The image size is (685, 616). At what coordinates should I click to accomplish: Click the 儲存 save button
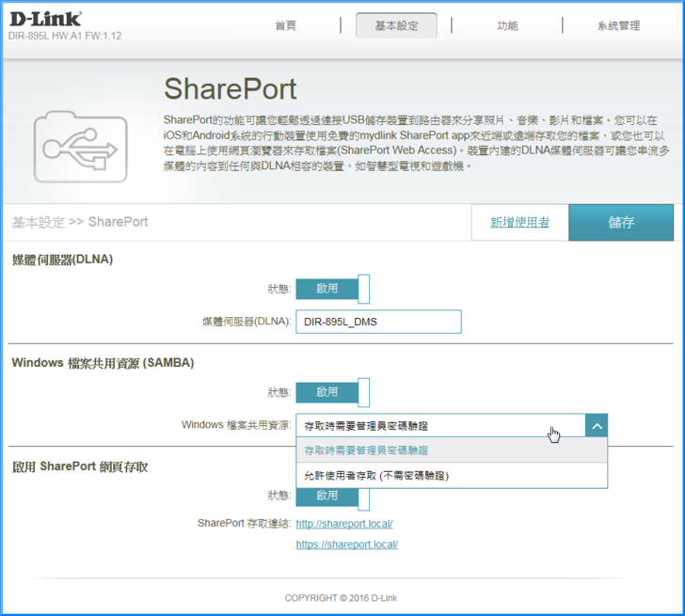(x=621, y=223)
